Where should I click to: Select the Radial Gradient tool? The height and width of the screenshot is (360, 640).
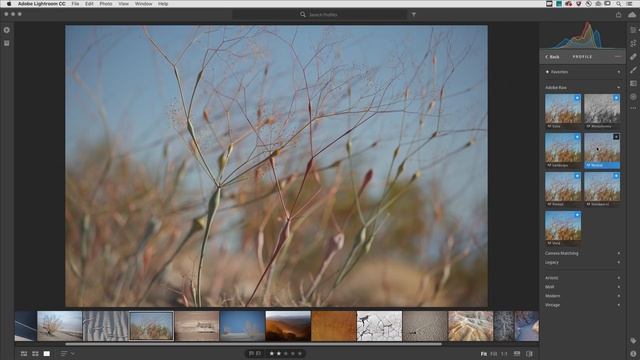click(633, 97)
